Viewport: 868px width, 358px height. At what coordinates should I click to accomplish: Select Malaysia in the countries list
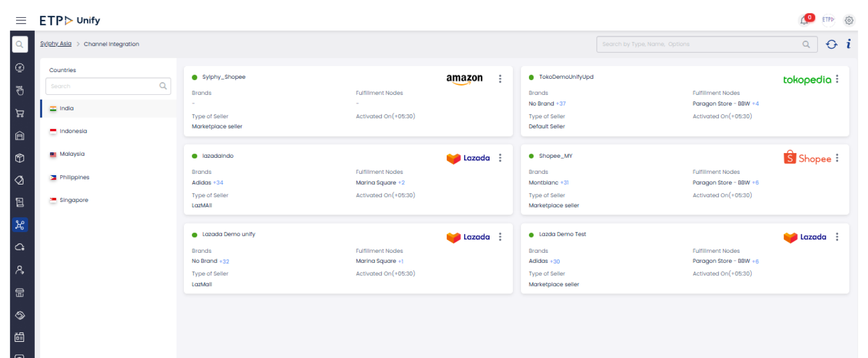click(108, 154)
